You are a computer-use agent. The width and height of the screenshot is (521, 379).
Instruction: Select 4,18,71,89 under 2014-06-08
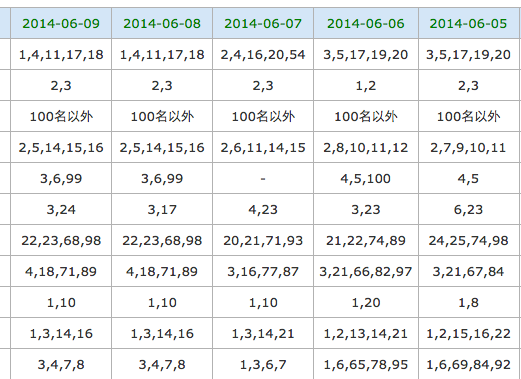pos(162,271)
